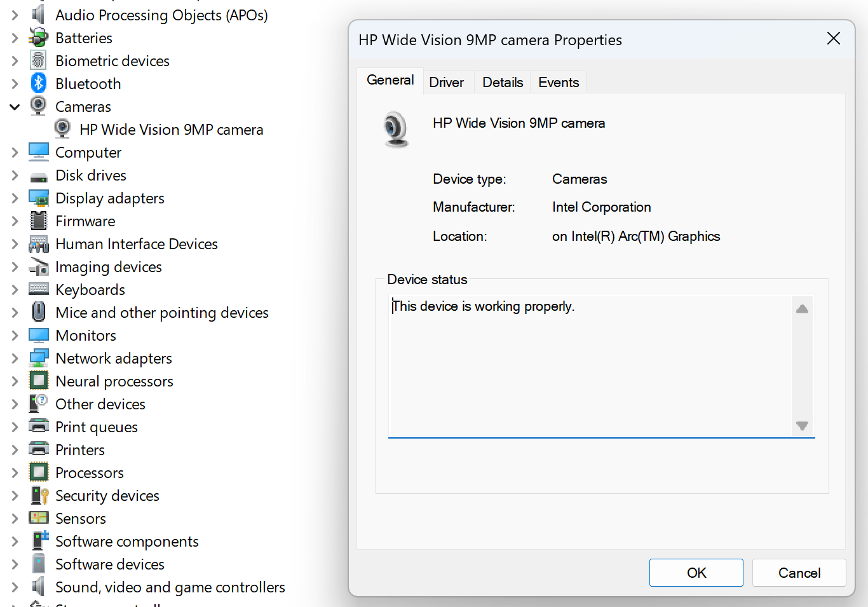The width and height of the screenshot is (868, 607).
Task: Expand the Sound, video and game controllers category
Action: tap(15, 587)
